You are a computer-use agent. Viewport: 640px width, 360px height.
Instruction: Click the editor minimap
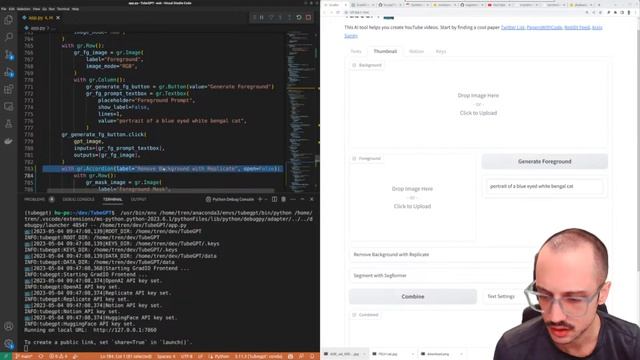tap(302, 110)
